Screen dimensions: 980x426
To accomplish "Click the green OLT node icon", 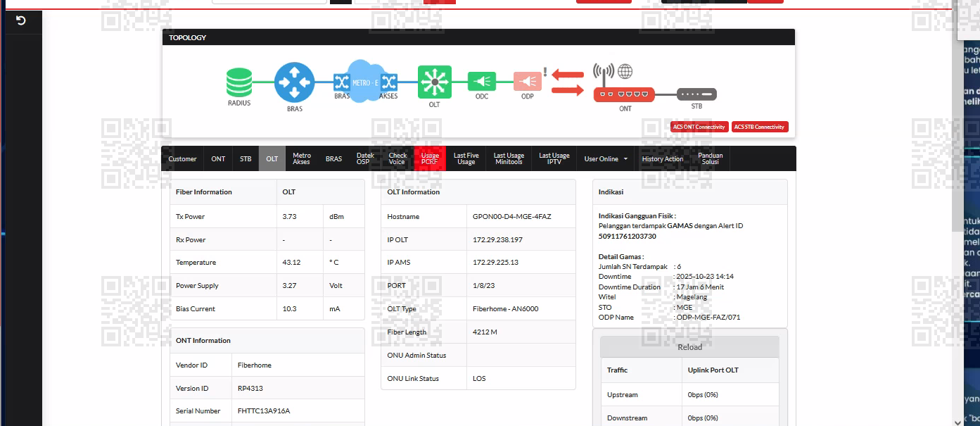I will 435,82.
